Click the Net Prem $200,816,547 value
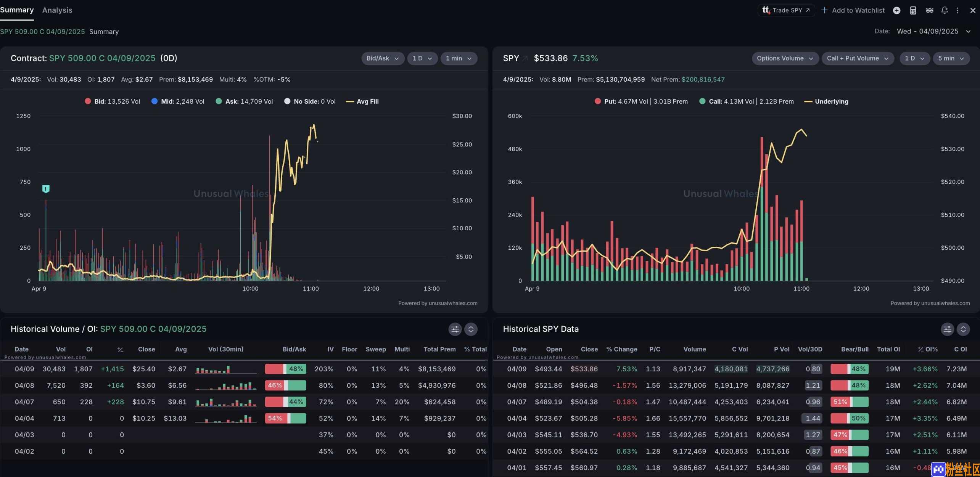Screen dimensions: 980x477 coord(703,80)
